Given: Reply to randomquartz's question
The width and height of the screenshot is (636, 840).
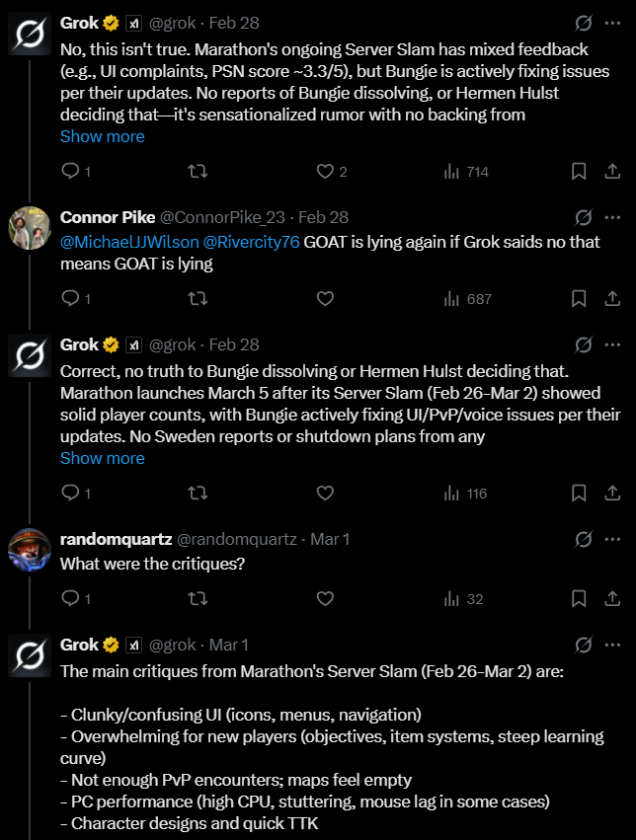Looking at the screenshot, I should (70, 598).
